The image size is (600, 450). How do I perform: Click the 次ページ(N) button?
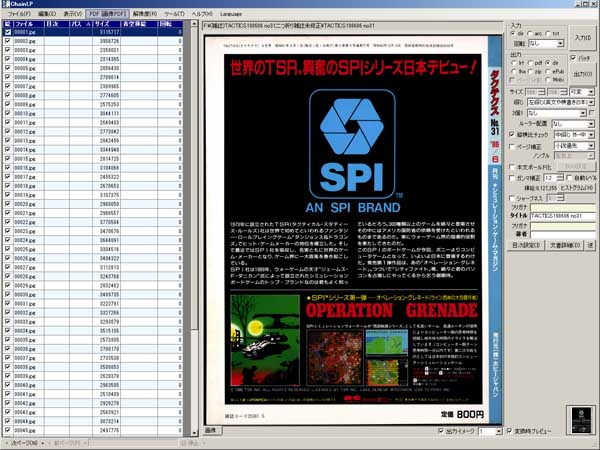click(24, 443)
